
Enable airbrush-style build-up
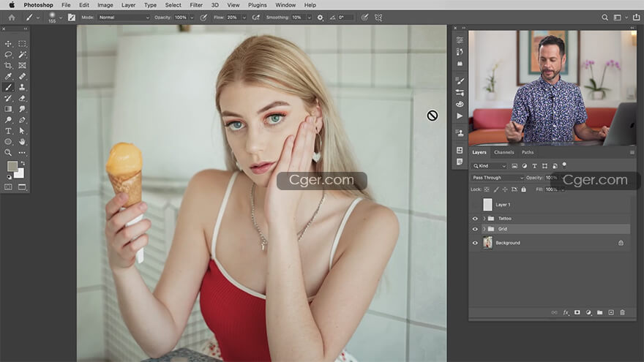(256, 18)
